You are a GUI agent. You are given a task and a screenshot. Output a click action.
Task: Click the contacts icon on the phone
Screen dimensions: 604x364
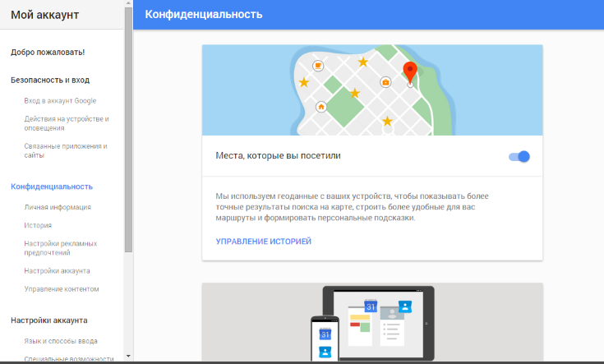click(325, 352)
